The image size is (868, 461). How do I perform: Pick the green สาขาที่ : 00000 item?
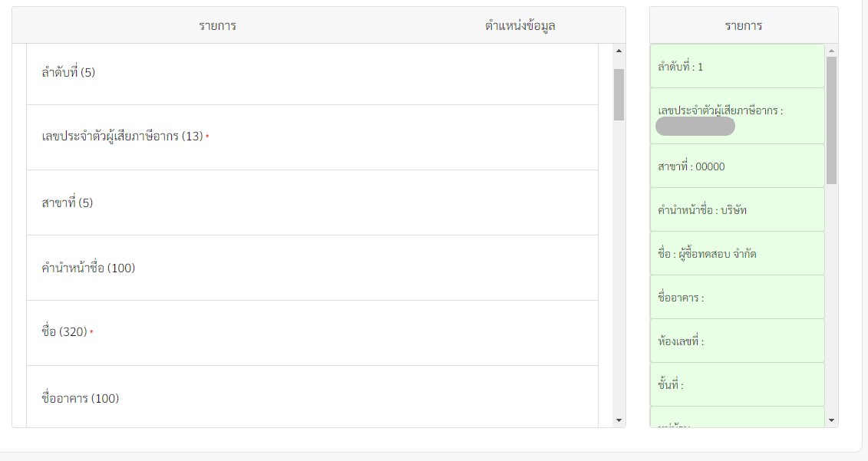pos(737,166)
